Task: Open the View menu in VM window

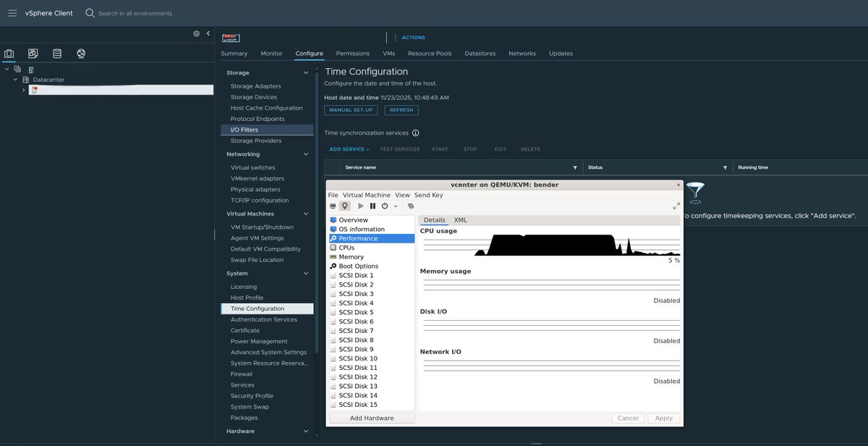Action: tap(402, 195)
